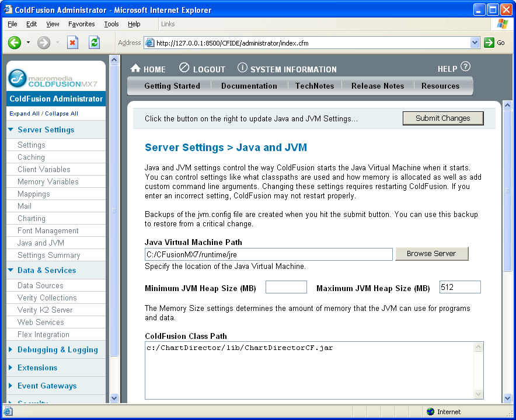Screen dimensions: 516x420
Task: Click the green Go arrow icon
Action: pos(489,43)
